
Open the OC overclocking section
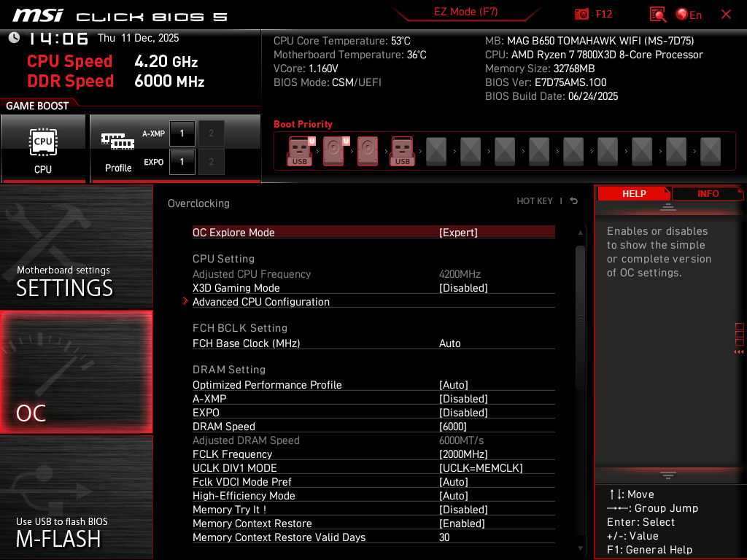[x=76, y=373]
